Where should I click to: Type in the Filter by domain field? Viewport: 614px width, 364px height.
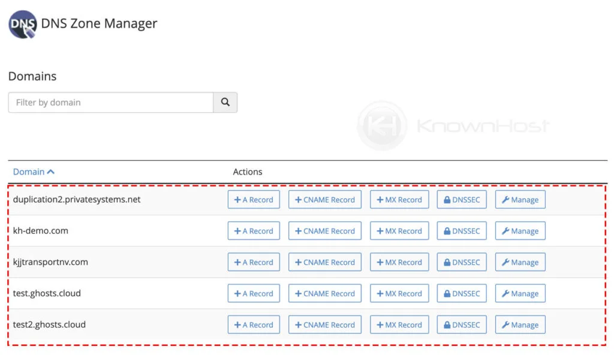[x=111, y=103]
